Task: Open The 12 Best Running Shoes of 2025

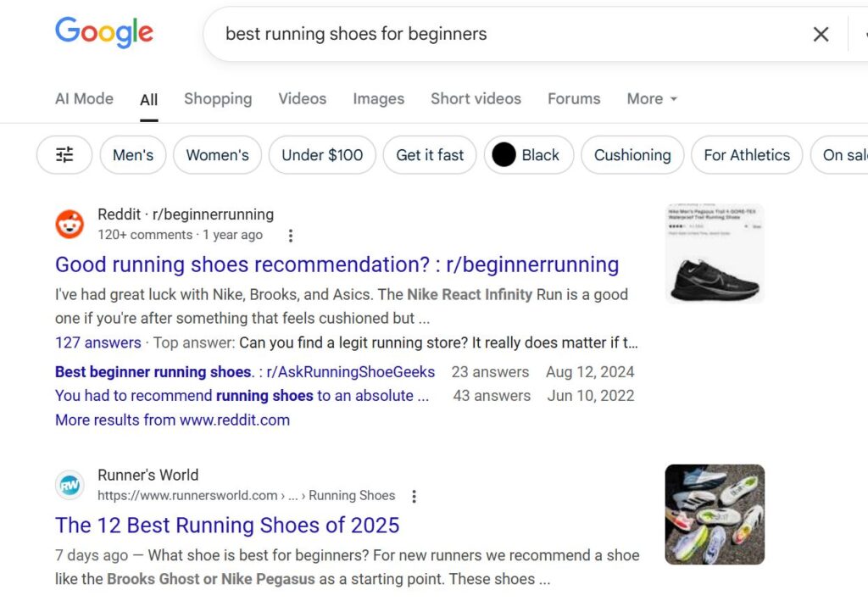Action: [227, 526]
